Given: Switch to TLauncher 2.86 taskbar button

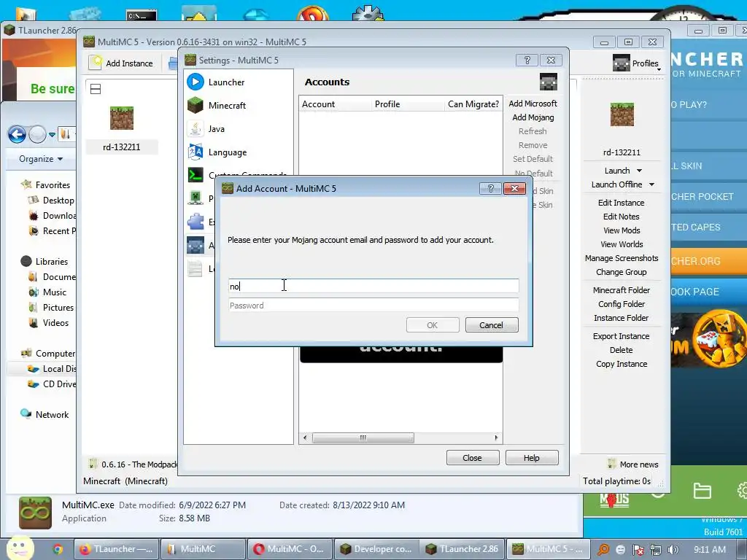Looking at the screenshot, I should (x=462, y=549).
